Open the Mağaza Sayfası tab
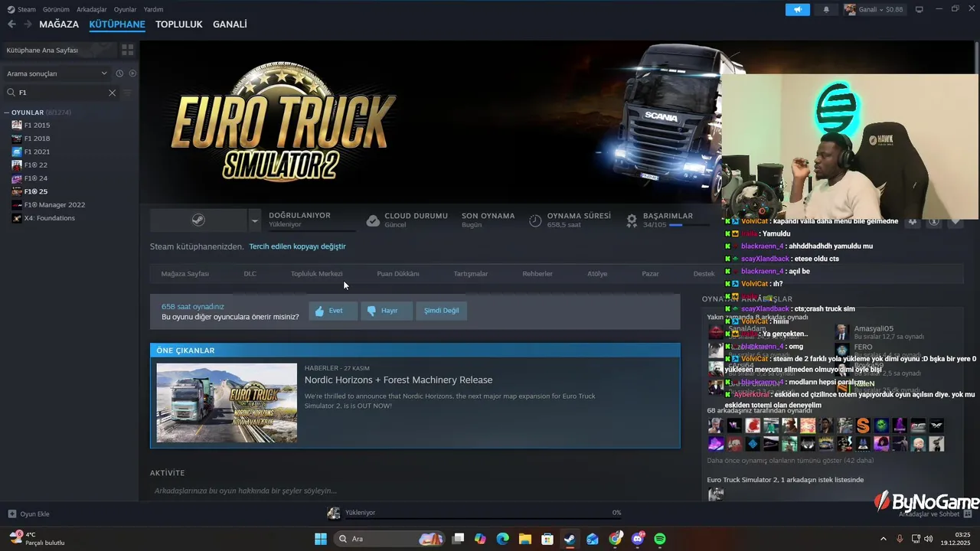Image resolution: width=980 pixels, height=551 pixels. click(x=185, y=273)
